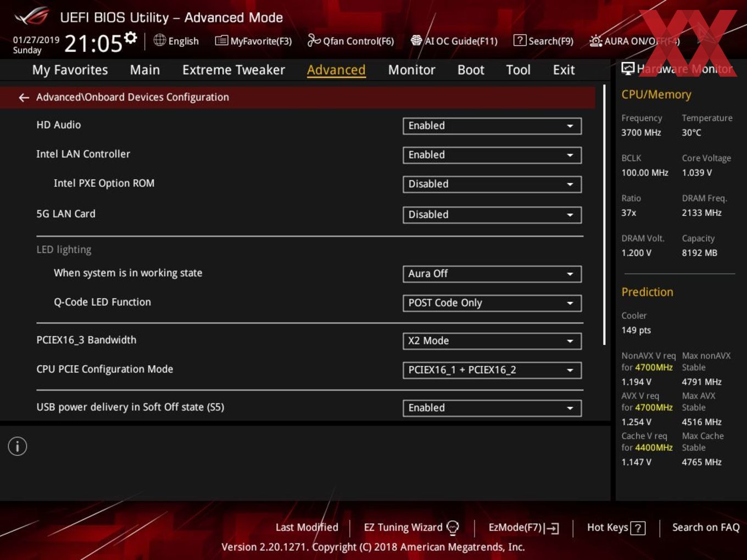Open HD Audio dropdown
Viewport: 747px width, 560px height.
pos(492,126)
